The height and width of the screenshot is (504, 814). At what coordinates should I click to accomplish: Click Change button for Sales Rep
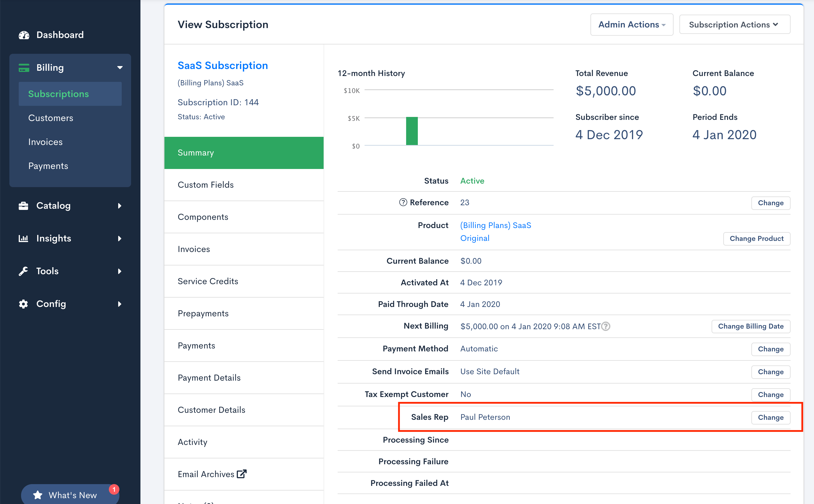(x=770, y=417)
